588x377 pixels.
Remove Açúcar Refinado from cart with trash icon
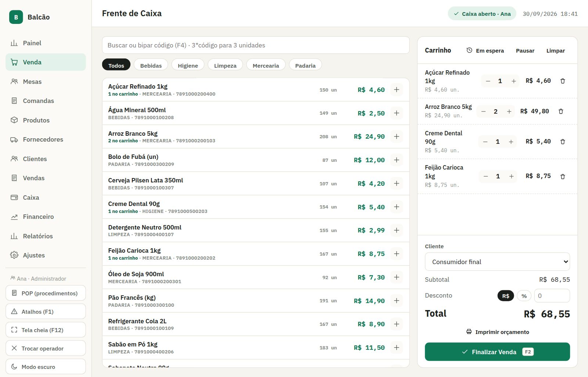[x=563, y=81]
